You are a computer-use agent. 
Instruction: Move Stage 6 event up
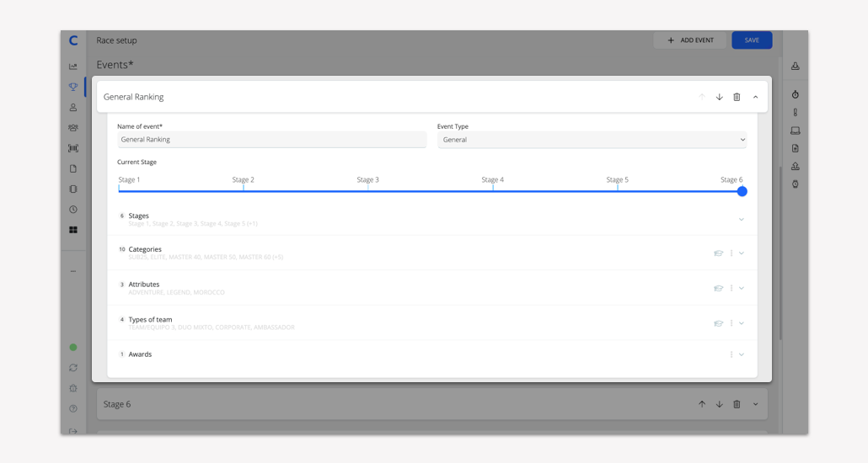702,404
